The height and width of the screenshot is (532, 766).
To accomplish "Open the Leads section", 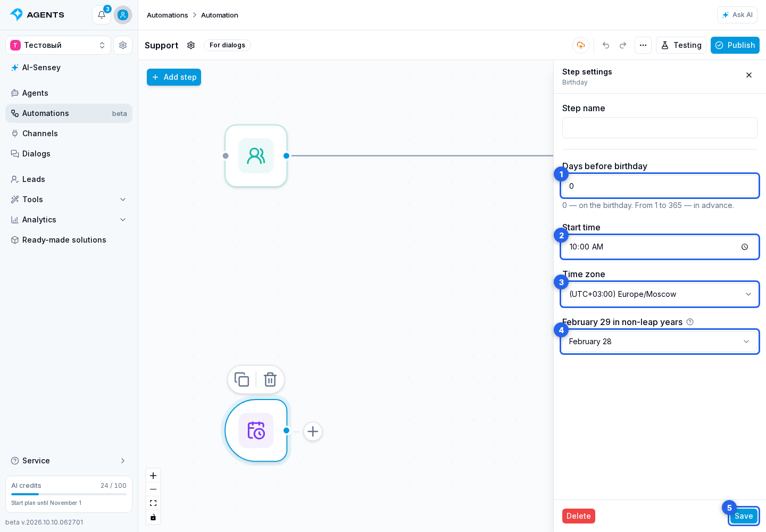I will tap(69, 179).
